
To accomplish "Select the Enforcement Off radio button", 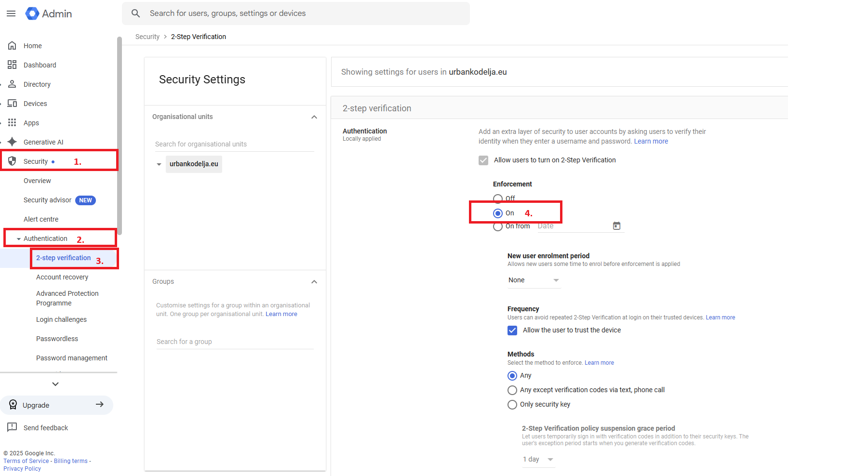I will [498, 198].
